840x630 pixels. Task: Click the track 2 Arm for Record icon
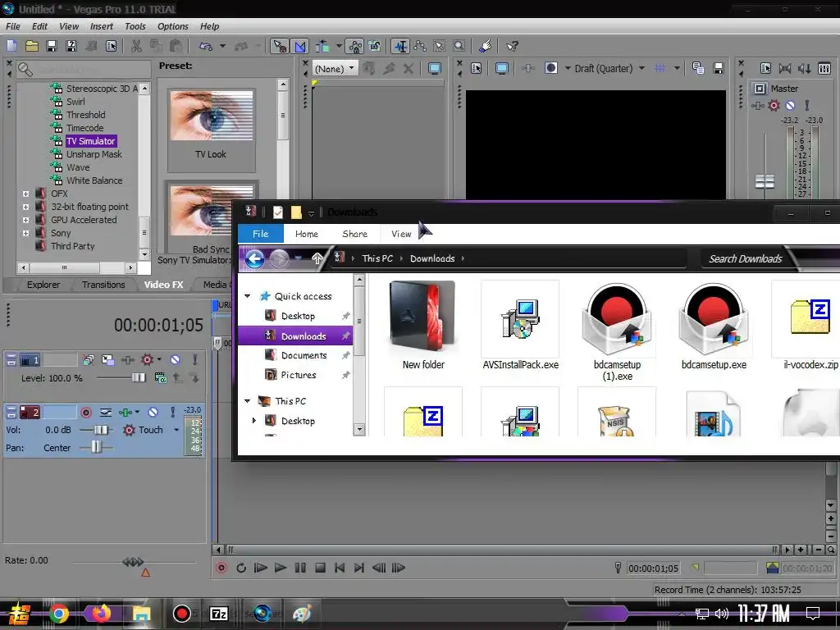(x=85, y=413)
